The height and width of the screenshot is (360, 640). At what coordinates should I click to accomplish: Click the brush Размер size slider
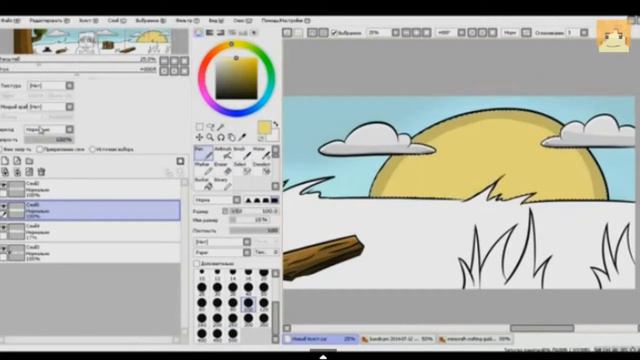tap(254, 211)
